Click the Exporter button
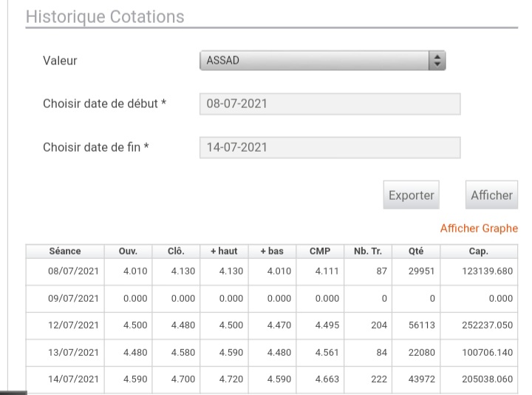The height and width of the screenshot is (395, 532). pyautogui.click(x=412, y=195)
